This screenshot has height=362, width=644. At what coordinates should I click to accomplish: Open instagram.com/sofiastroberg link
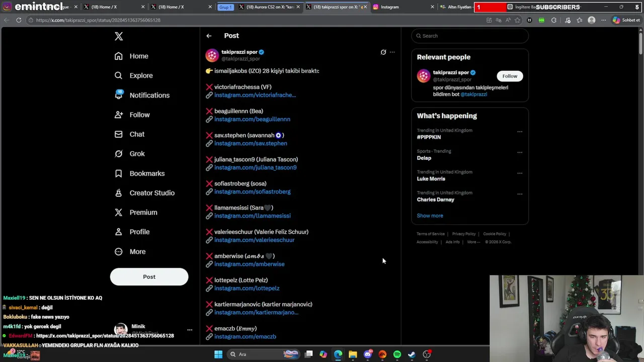tap(252, 192)
